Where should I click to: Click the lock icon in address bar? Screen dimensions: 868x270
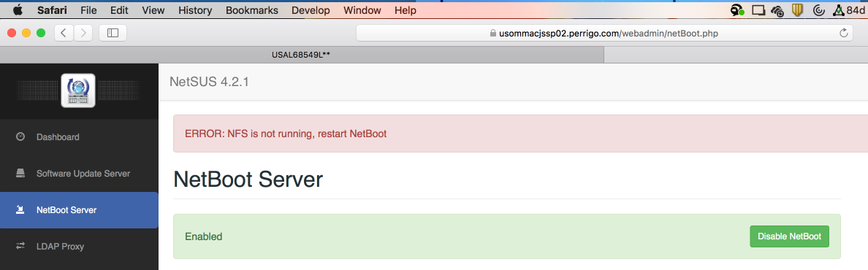pos(493,33)
